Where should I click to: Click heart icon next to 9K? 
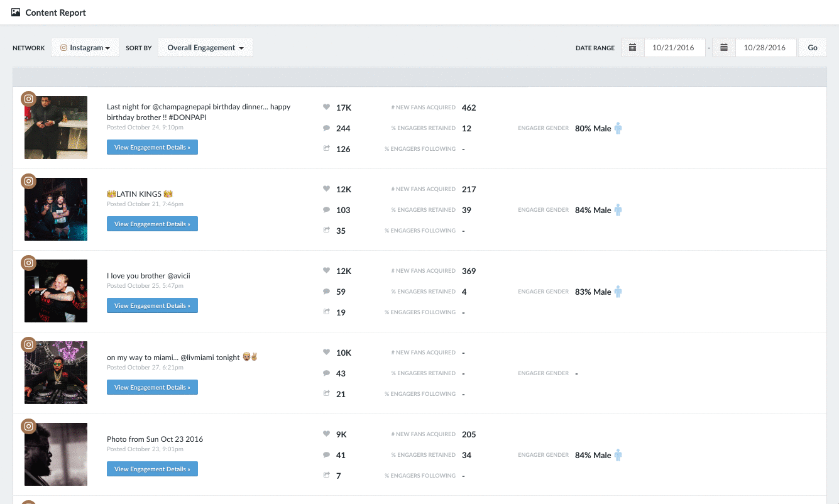pos(326,434)
